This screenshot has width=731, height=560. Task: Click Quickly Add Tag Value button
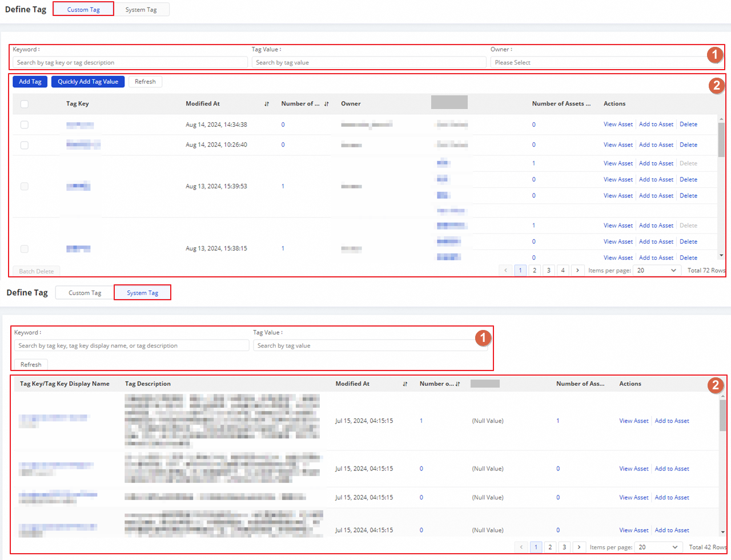[88, 82]
